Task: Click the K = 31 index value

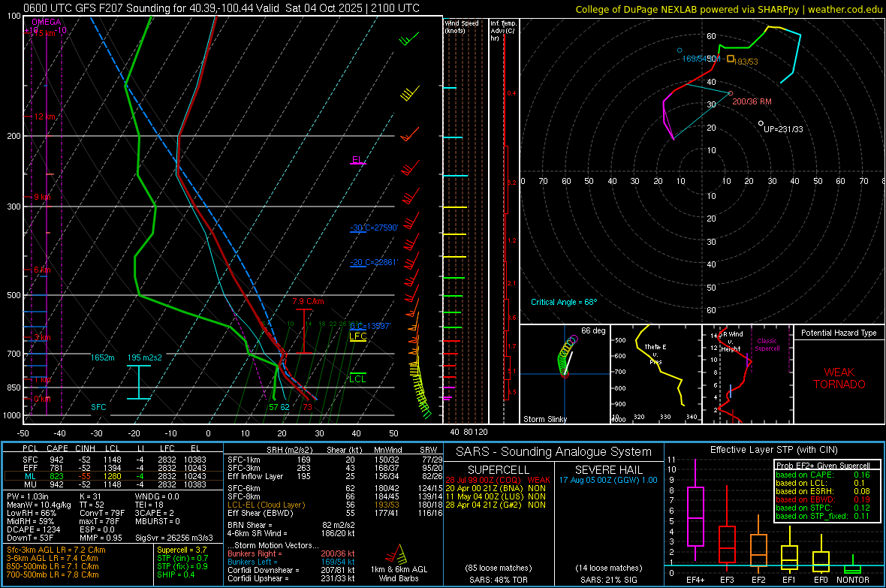Action: click(90, 496)
